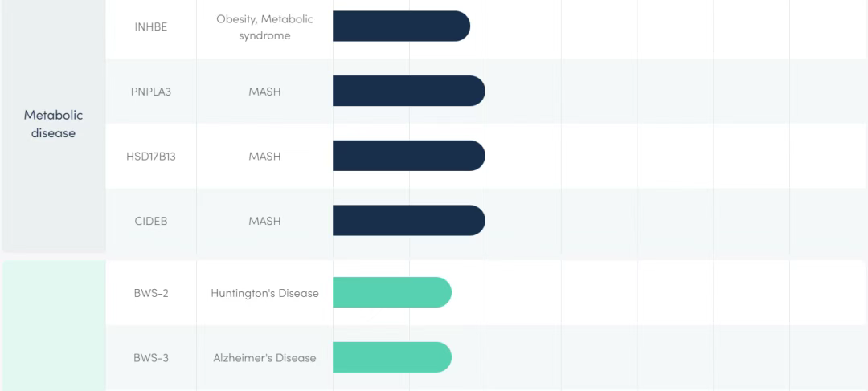Click the PNPLA3 target label
Screen dimensions: 868x391
[151, 92]
